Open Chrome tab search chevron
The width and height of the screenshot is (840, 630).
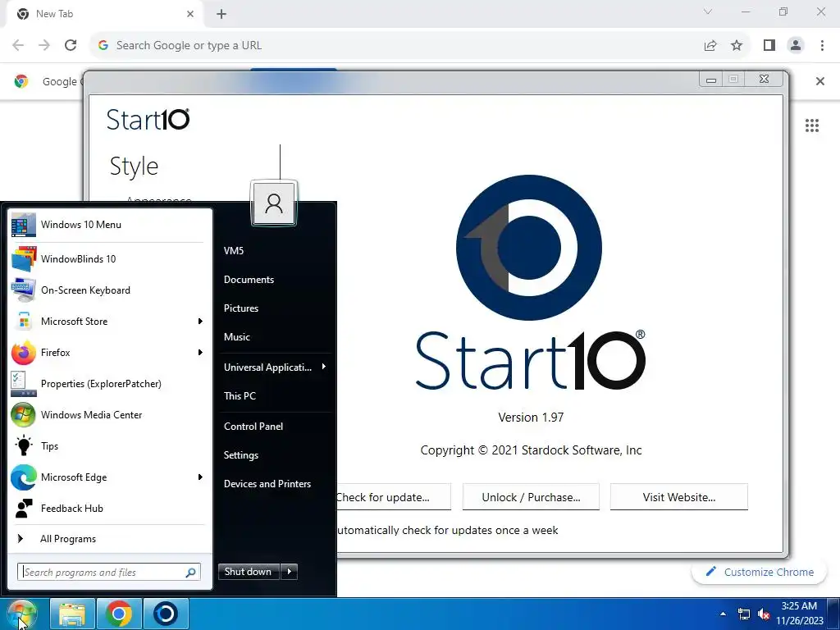708,11
